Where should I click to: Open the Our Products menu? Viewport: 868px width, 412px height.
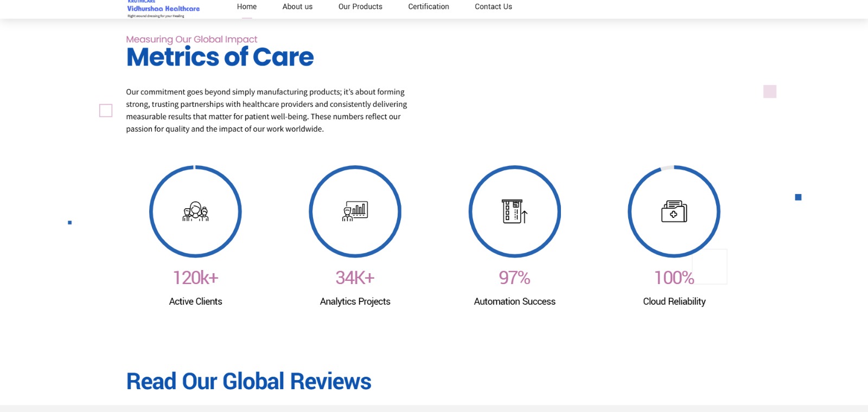point(360,7)
